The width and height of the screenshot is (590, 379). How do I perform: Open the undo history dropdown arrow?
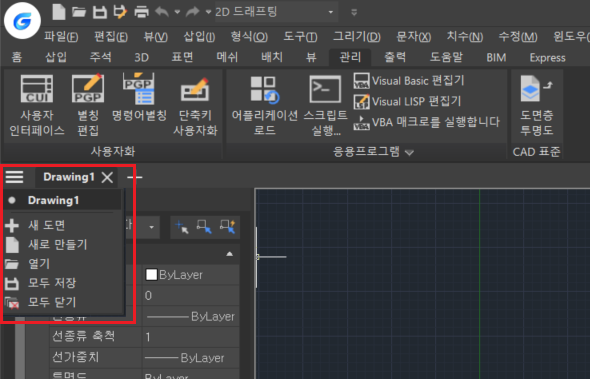point(177,12)
